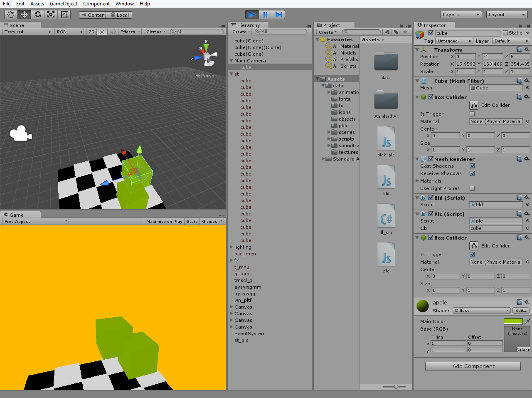Toggle scene lighting sun icon
The image size is (532, 398).
102,32
